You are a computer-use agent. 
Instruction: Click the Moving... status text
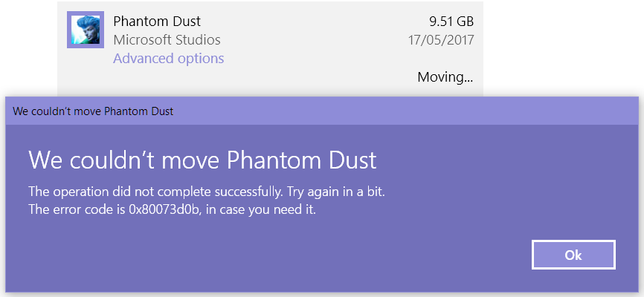[x=445, y=76]
